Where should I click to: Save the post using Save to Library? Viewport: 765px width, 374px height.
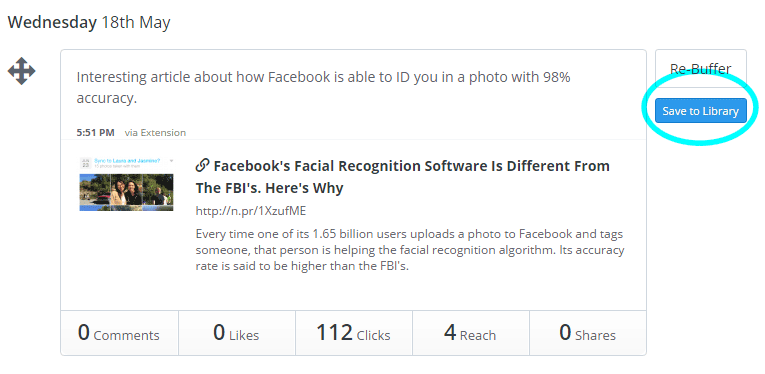(701, 111)
